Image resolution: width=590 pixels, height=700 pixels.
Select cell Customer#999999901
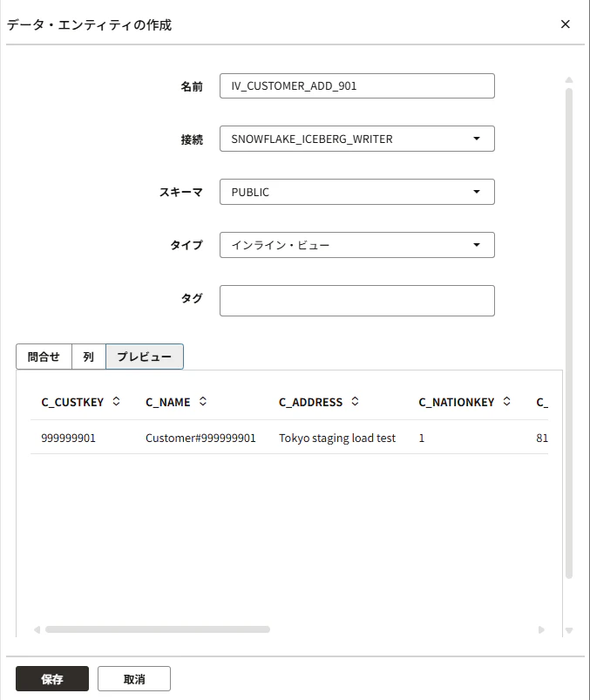(200, 438)
